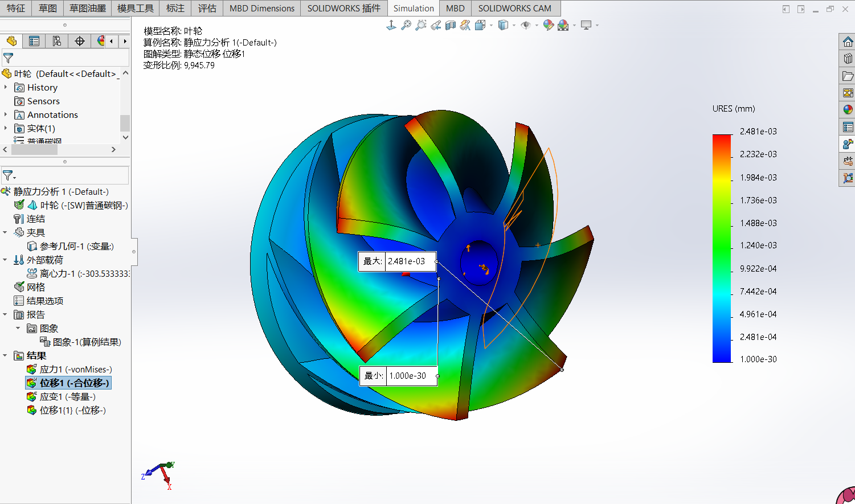Open Custom Properties icon in task pane
The width and height of the screenshot is (855, 504).
(848, 127)
